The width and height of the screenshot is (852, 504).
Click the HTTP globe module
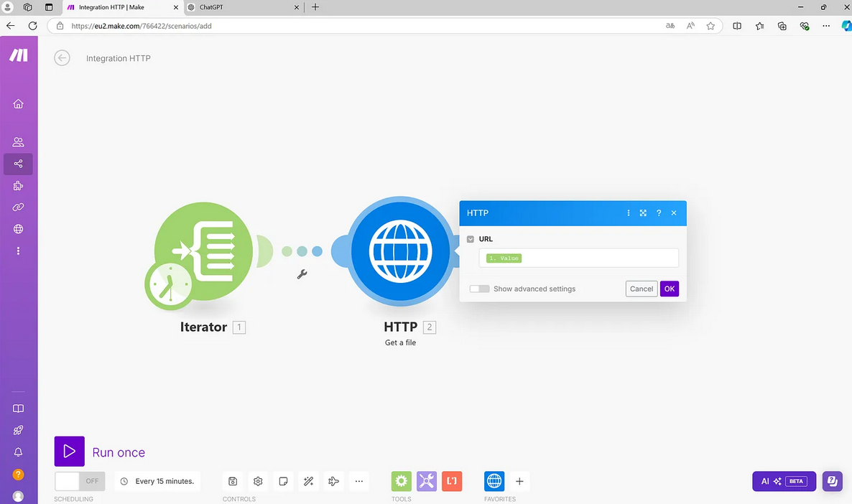click(400, 251)
